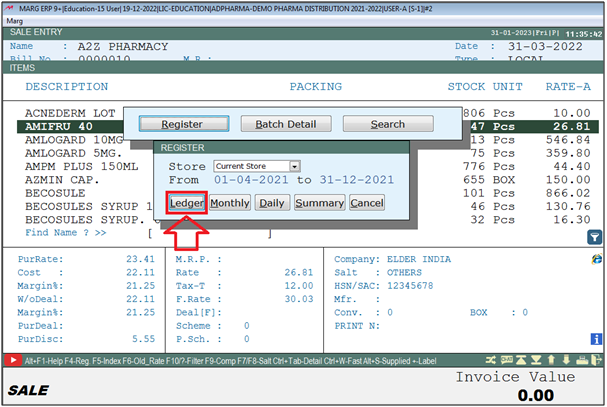Click the stock value 655 BOX
The image size is (607, 407).
[x=489, y=180]
